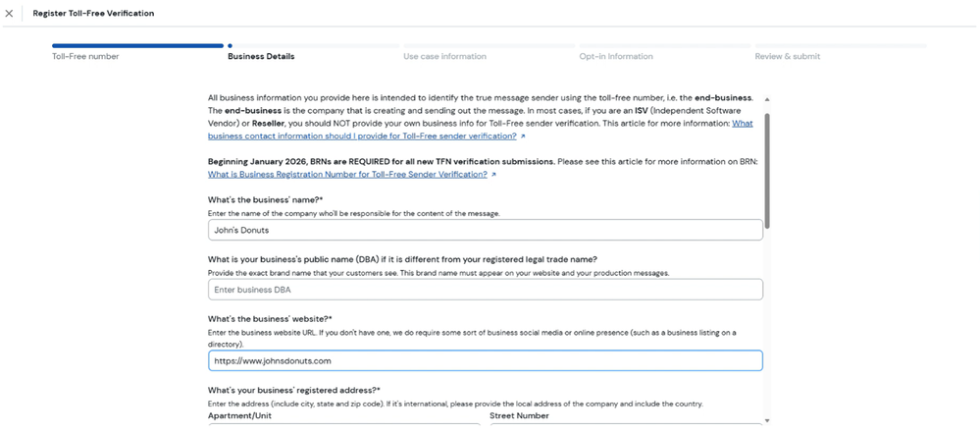The height and width of the screenshot is (433, 980).
Task: Click the external link icon after the BRN article
Action: 493,175
